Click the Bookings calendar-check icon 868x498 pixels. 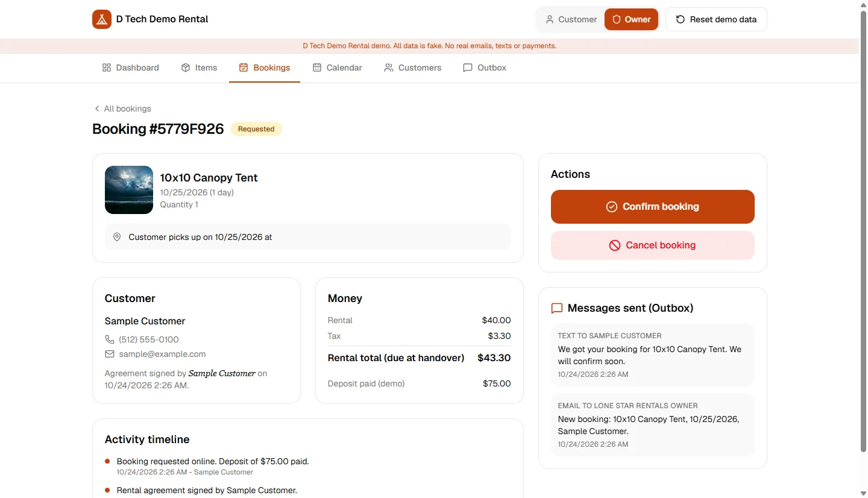[244, 68]
